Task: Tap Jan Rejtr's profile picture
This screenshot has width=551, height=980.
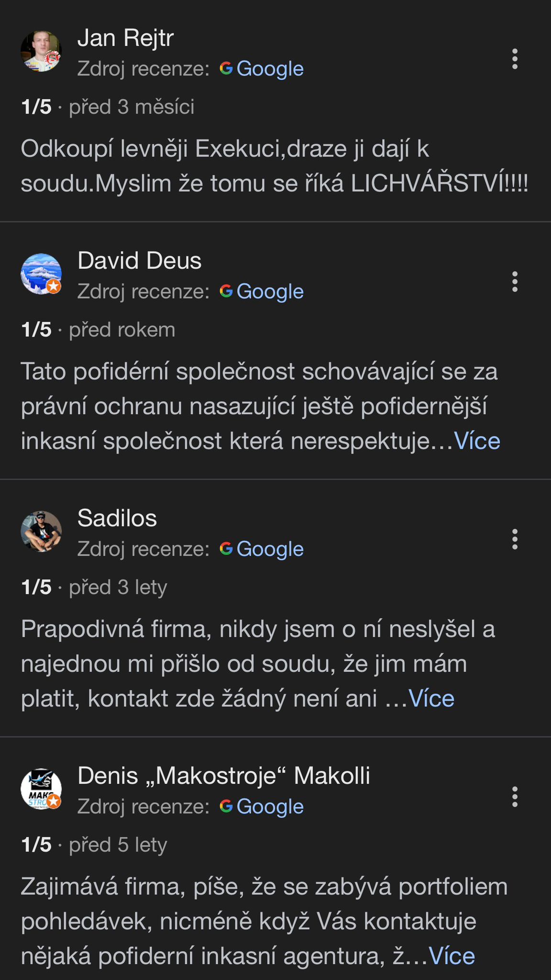Action: [41, 52]
